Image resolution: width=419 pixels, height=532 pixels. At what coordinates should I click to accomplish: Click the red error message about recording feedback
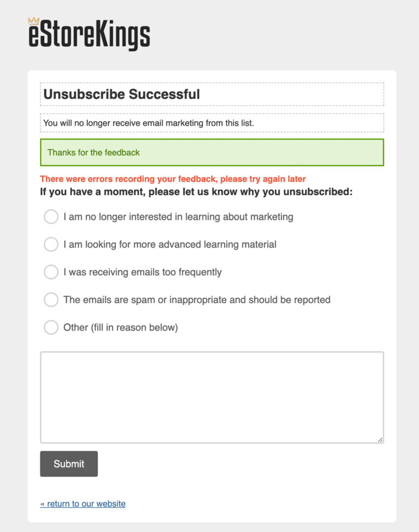pos(172,179)
